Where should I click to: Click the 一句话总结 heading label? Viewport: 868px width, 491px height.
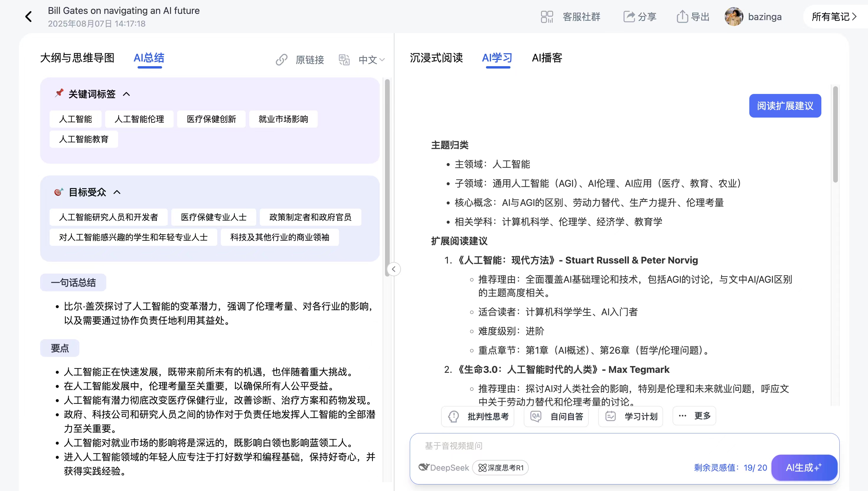[x=73, y=282]
